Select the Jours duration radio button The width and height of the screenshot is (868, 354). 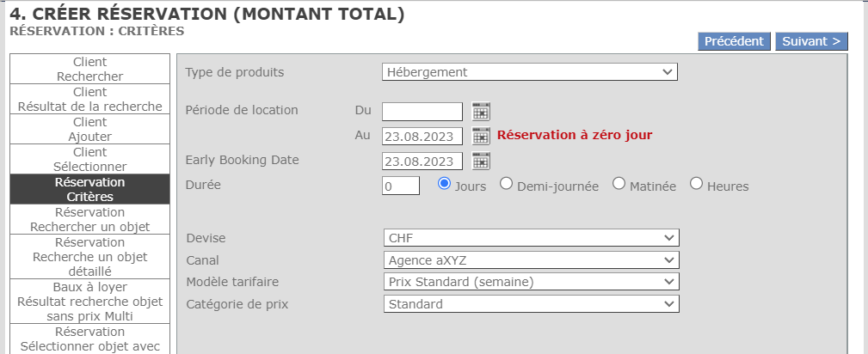point(445,184)
